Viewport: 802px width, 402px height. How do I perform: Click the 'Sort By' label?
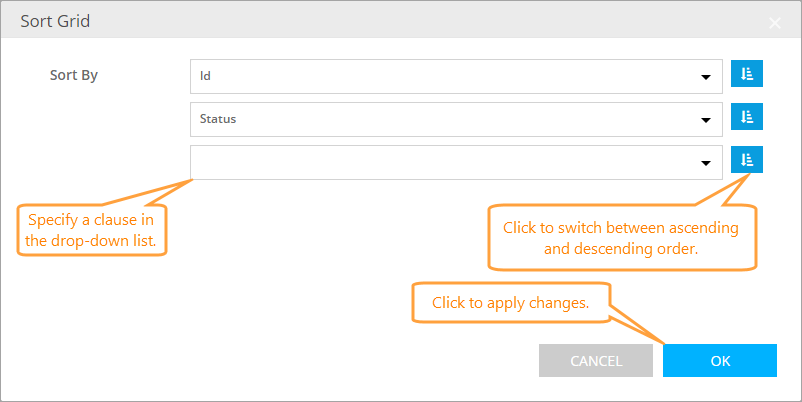(x=81, y=75)
